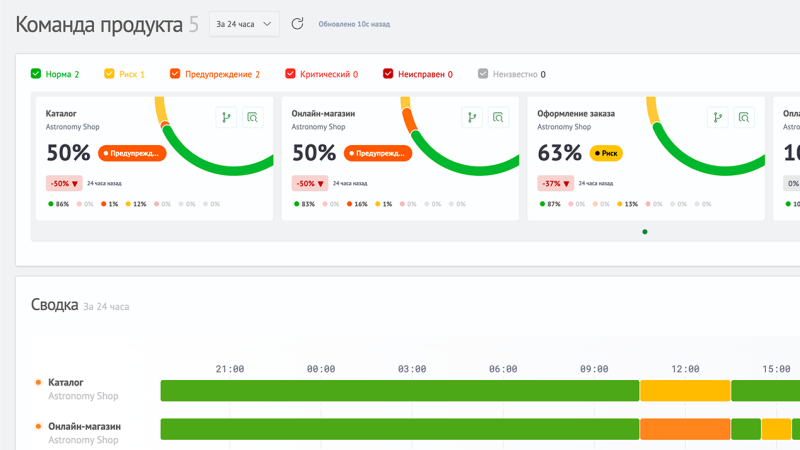The image size is (800, 450).
Task: Click the yellow segment in Каталог timeline
Action: [x=685, y=391]
